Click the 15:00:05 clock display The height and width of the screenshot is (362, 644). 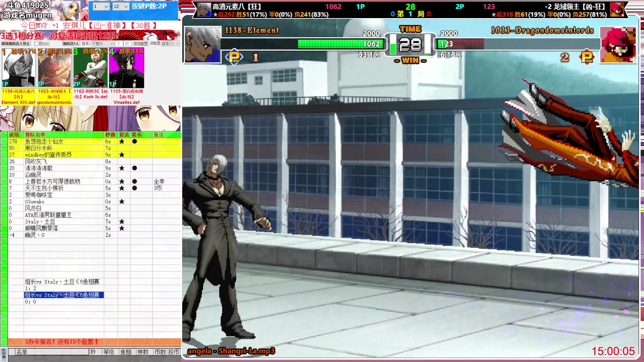(613, 351)
